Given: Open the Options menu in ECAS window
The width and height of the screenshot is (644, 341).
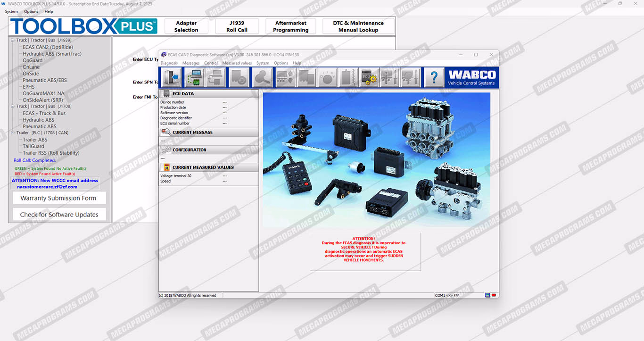Looking at the screenshot, I should point(281,63).
